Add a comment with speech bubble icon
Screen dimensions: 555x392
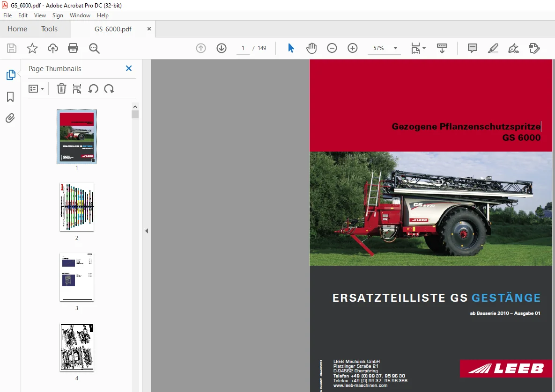(472, 48)
